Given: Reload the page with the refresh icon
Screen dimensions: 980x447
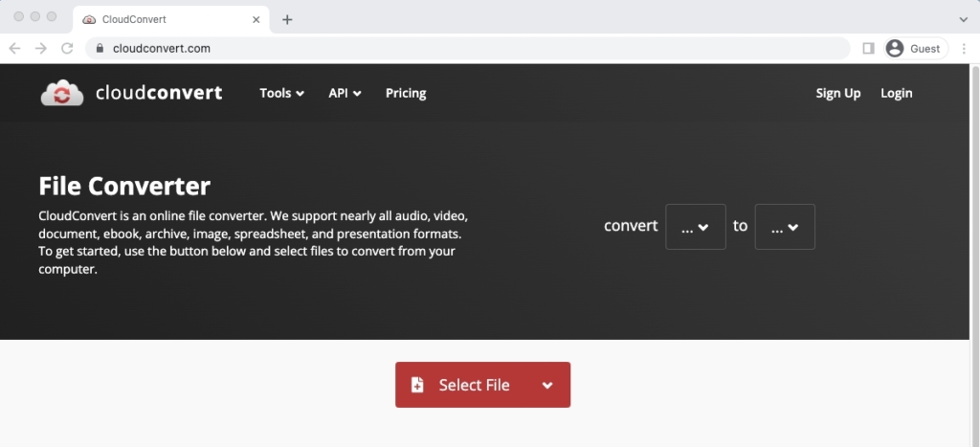Looking at the screenshot, I should pyautogui.click(x=67, y=48).
